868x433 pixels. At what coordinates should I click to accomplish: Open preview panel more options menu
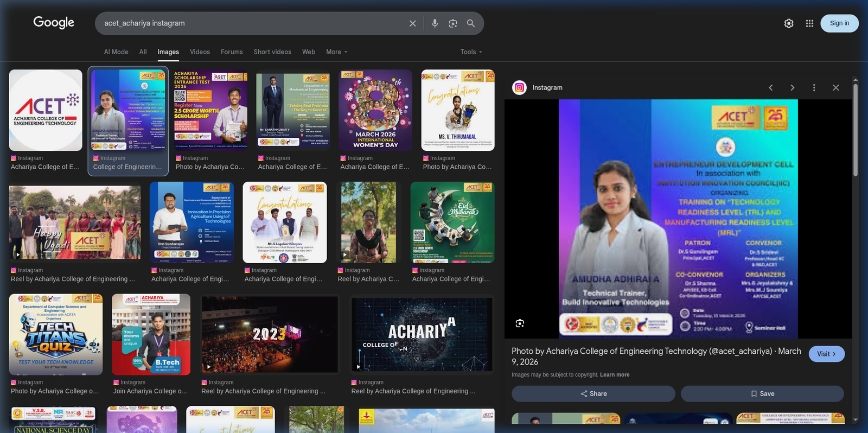pyautogui.click(x=814, y=87)
